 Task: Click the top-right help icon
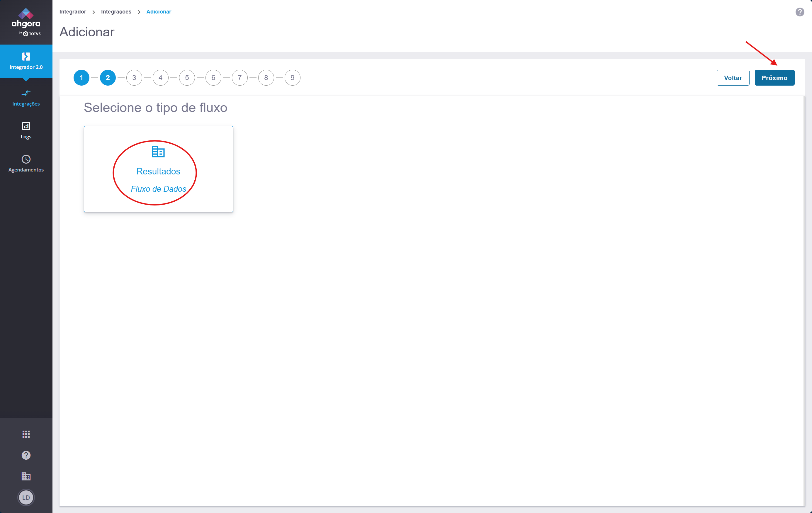799,12
